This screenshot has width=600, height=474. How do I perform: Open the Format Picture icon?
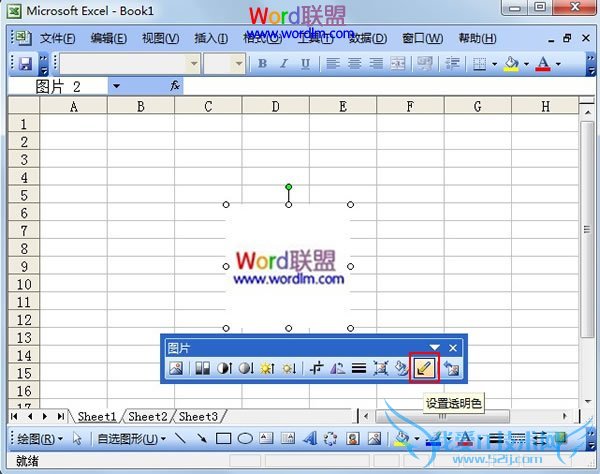401,368
